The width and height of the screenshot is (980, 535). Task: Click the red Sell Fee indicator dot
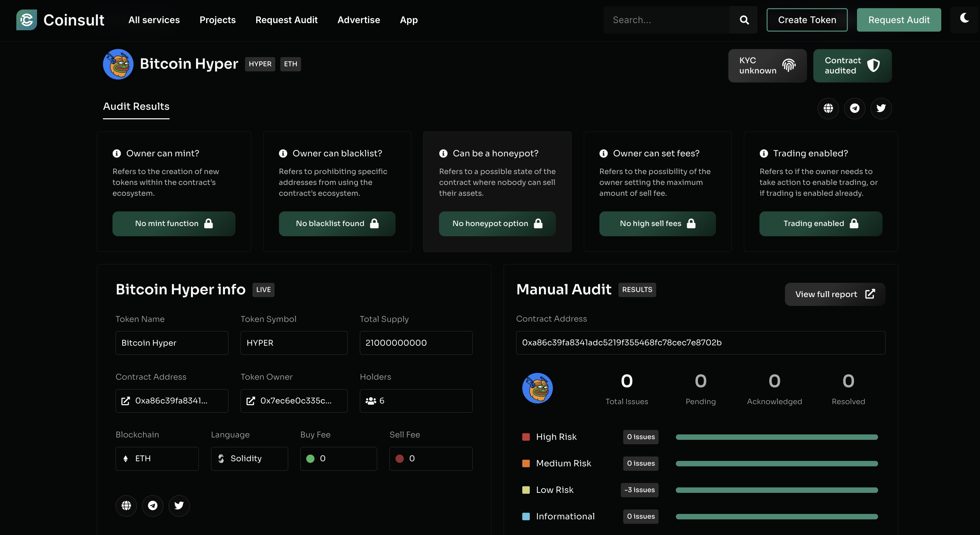click(400, 459)
